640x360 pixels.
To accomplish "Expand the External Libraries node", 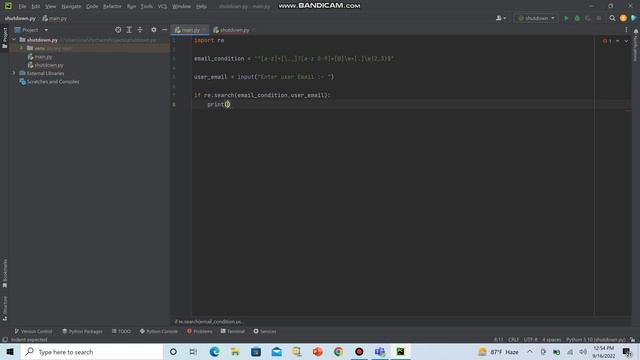I will click(14, 73).
